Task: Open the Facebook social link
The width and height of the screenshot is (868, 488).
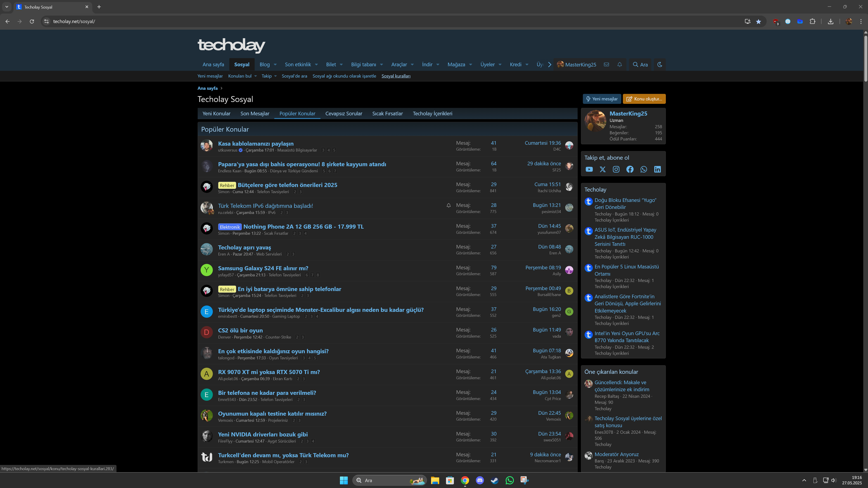Action: tap(630, 169)
